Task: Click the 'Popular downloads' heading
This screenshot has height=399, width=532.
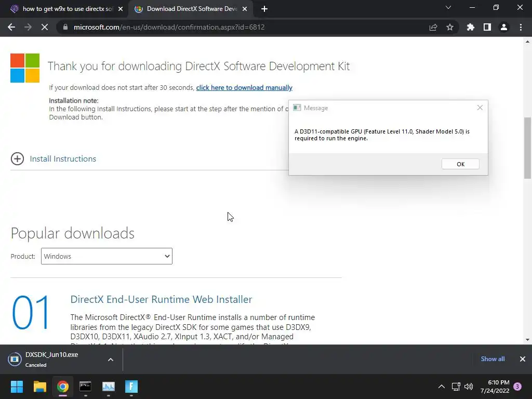Action: [x=73, y=233]
